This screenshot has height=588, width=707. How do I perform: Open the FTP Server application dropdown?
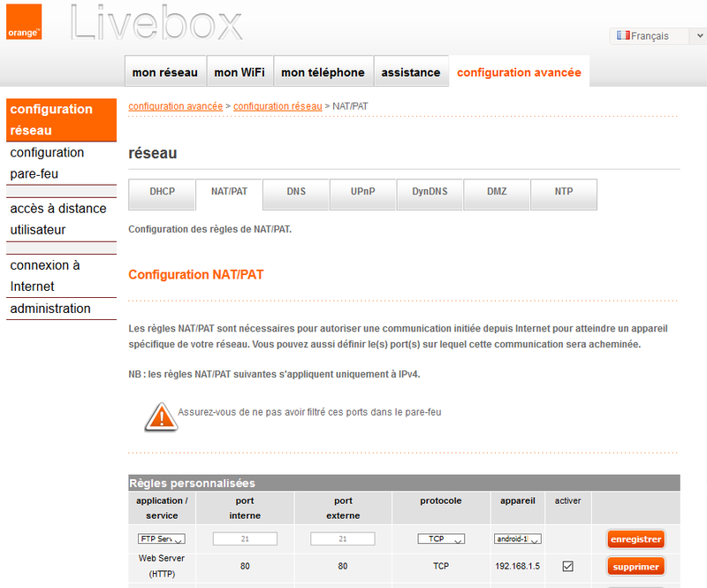pyautogui.click(x=162, y=538)
